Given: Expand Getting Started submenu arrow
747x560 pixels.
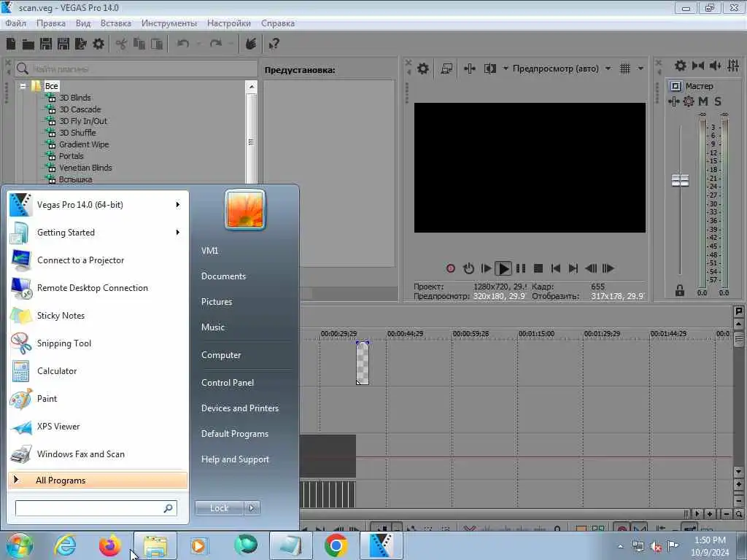Looking at the screenshot, I should click(x=178, y=233).
